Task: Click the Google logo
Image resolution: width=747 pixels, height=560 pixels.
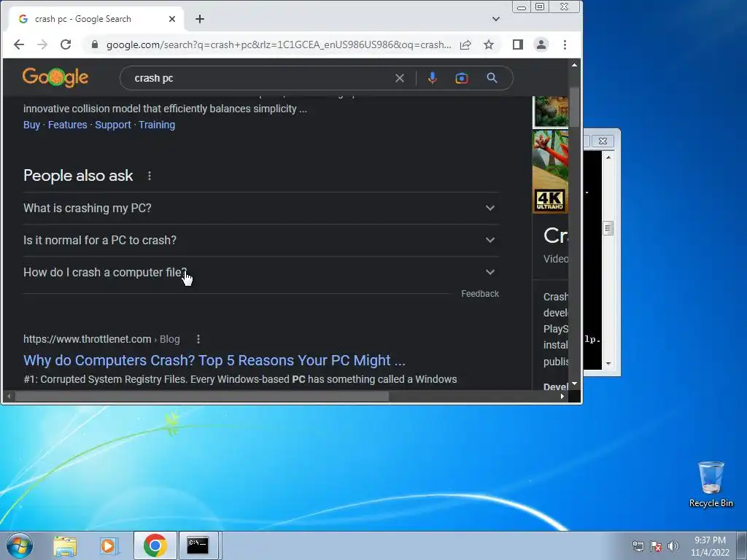Action: [x=55, y=77]
